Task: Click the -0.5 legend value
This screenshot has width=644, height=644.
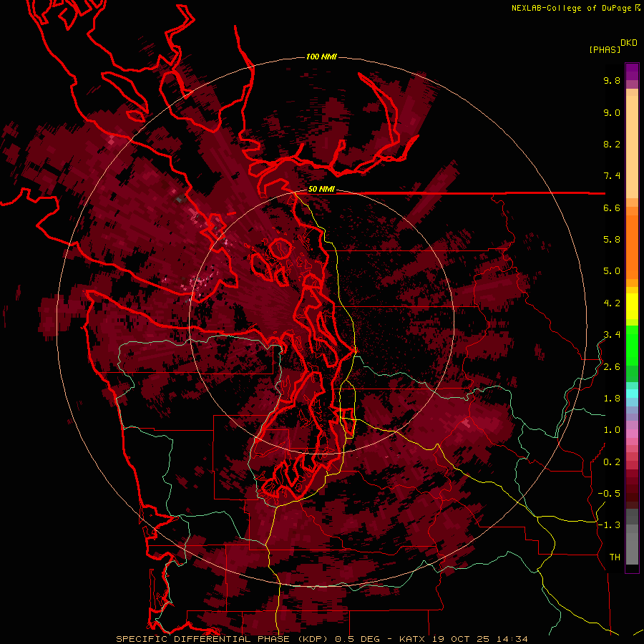Action: 609,494
